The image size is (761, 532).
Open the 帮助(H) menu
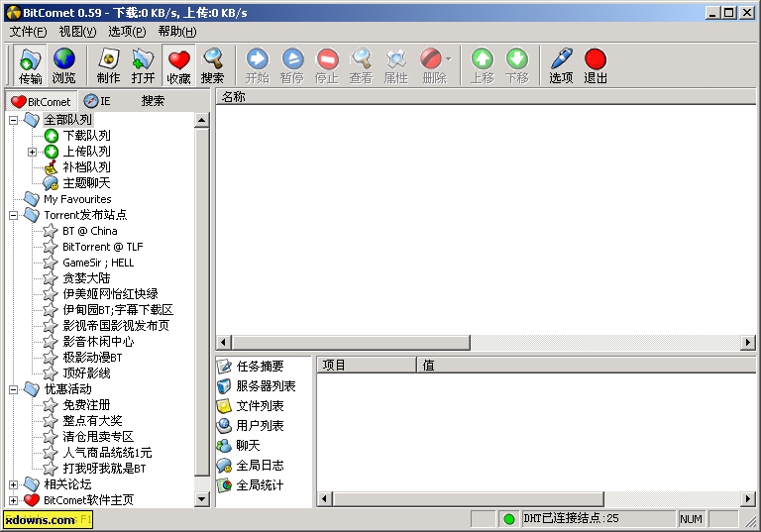177,32
